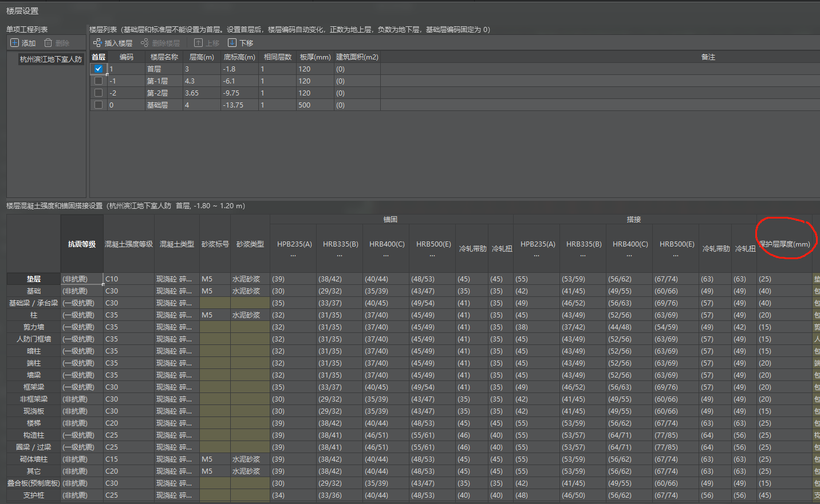Click the 楼层名称 cell 基础层
The image size is (820, 504).
[163, 105]
